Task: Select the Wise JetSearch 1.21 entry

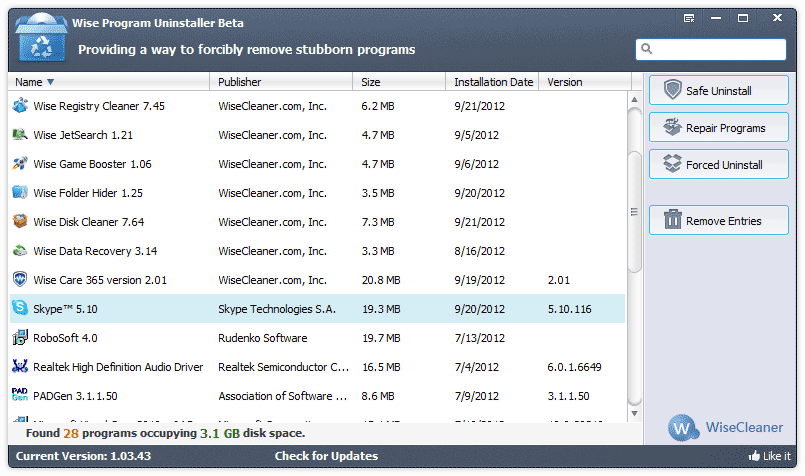Action: [x=83, y=135]
